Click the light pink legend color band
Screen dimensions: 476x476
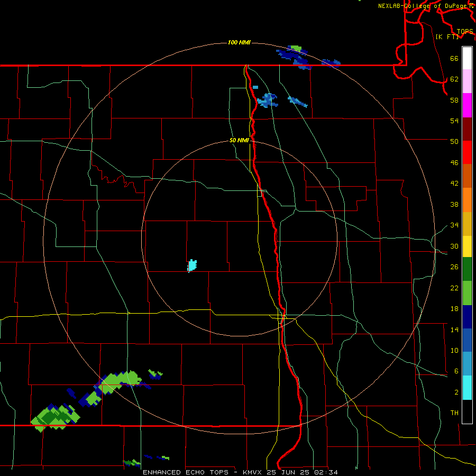467,81
